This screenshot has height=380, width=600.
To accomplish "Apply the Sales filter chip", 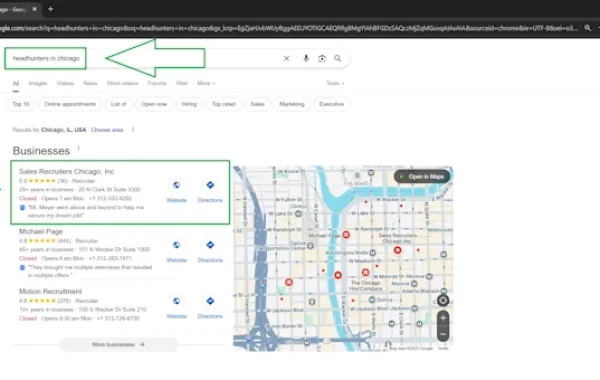I will point(257,104).
